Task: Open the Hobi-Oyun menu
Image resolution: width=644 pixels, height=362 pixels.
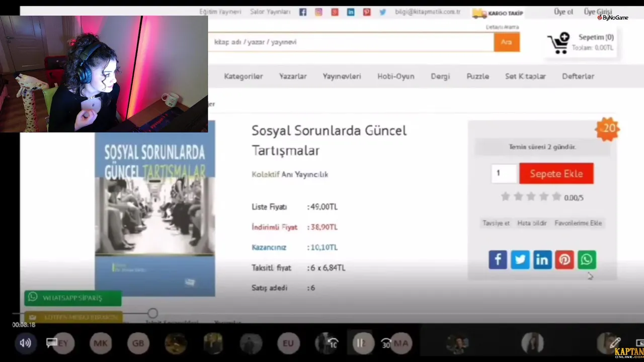Action: click(396, 76)
